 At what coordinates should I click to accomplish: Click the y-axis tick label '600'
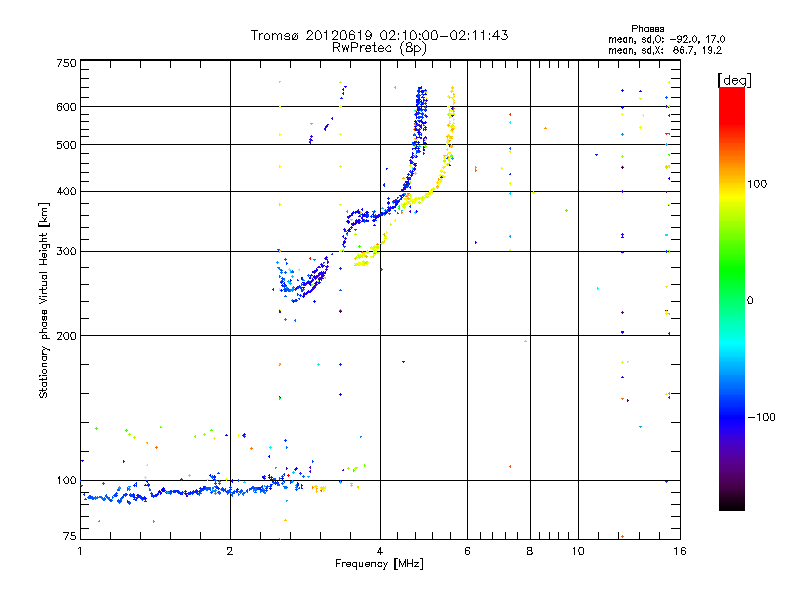[x=66, y=107]
